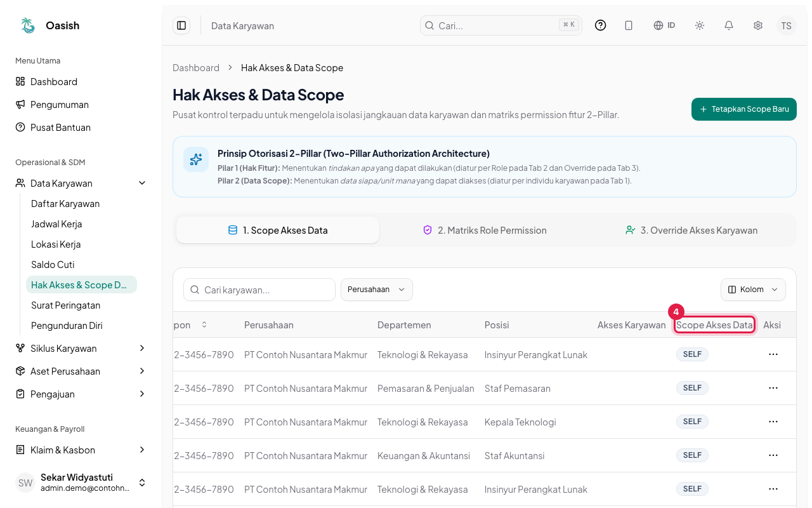812x508 pixels.
Task: Click the globe language icon
Action: pyautogui.click(x=658, y=25)
